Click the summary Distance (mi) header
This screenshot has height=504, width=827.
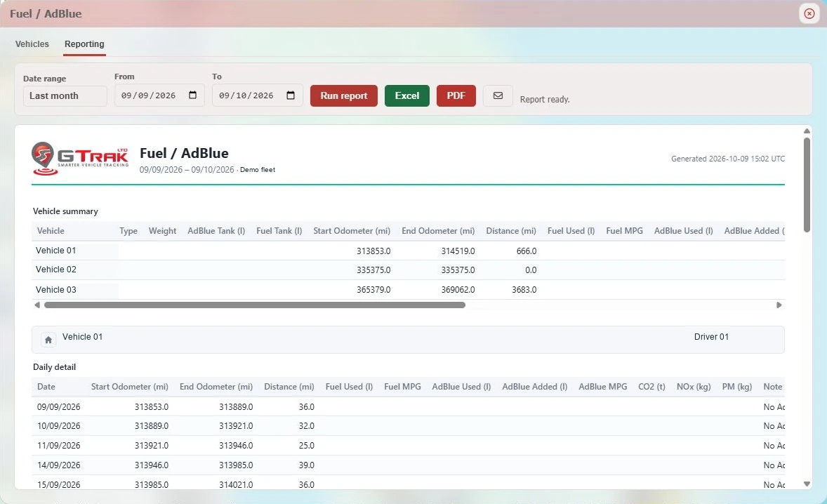coord(511,231)
